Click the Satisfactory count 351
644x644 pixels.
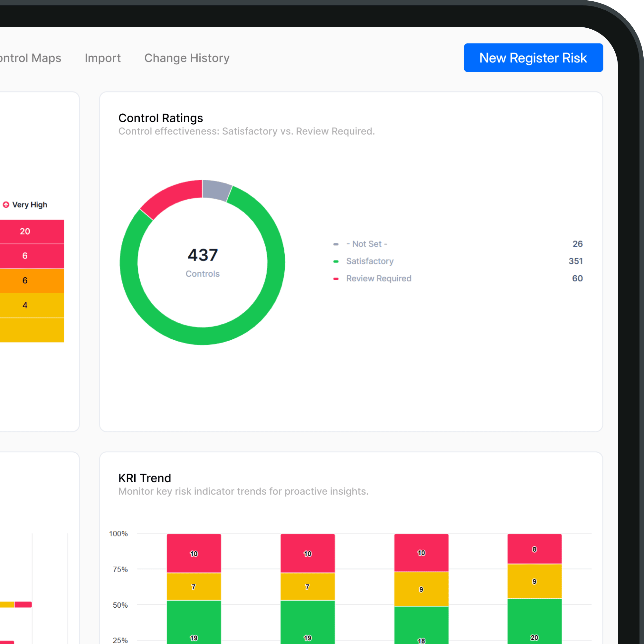(576, 261)
